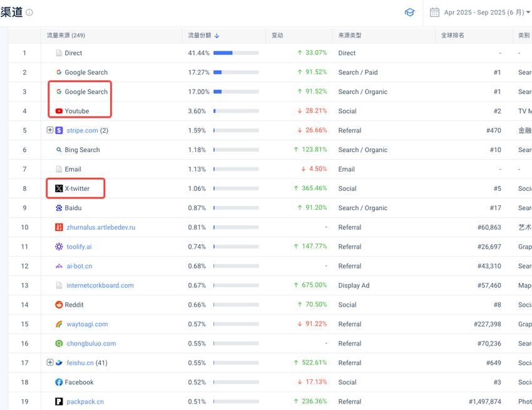Click the 流量来源 (249) column header

coord(66,35)
